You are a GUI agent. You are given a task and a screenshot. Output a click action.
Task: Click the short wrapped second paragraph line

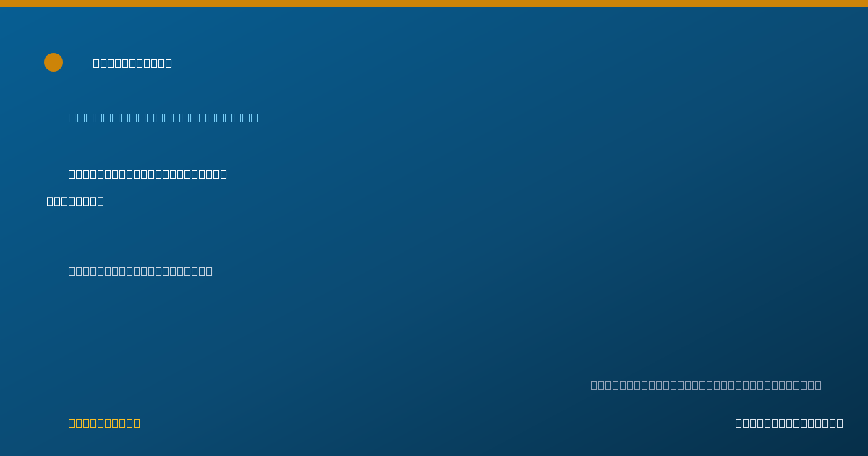(75, 200)
